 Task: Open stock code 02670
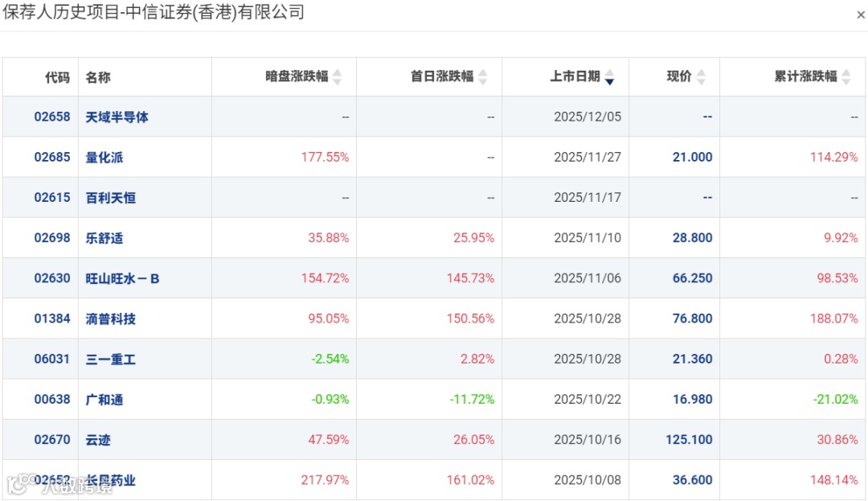point(52,440)
